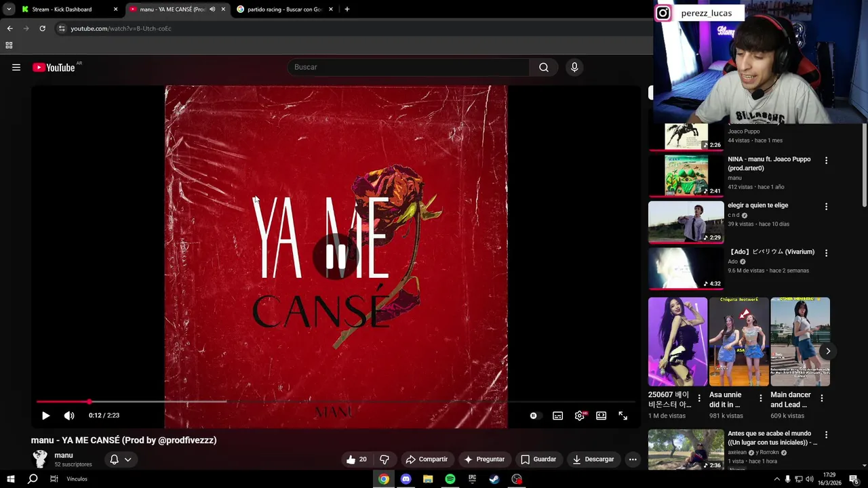Open options for Asa unnie short
Image resolution: width=868 pixels, height=488 pixels.
[760, 399]
